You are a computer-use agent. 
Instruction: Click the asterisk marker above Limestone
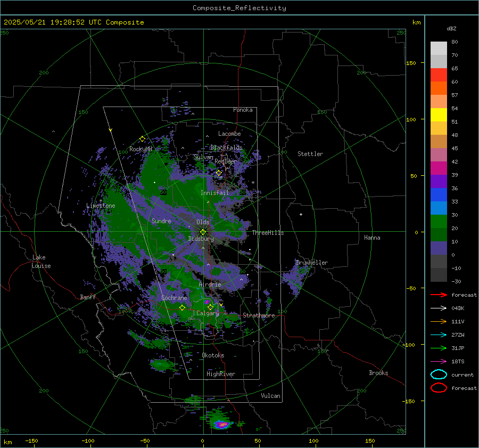[x=101, y=201]
